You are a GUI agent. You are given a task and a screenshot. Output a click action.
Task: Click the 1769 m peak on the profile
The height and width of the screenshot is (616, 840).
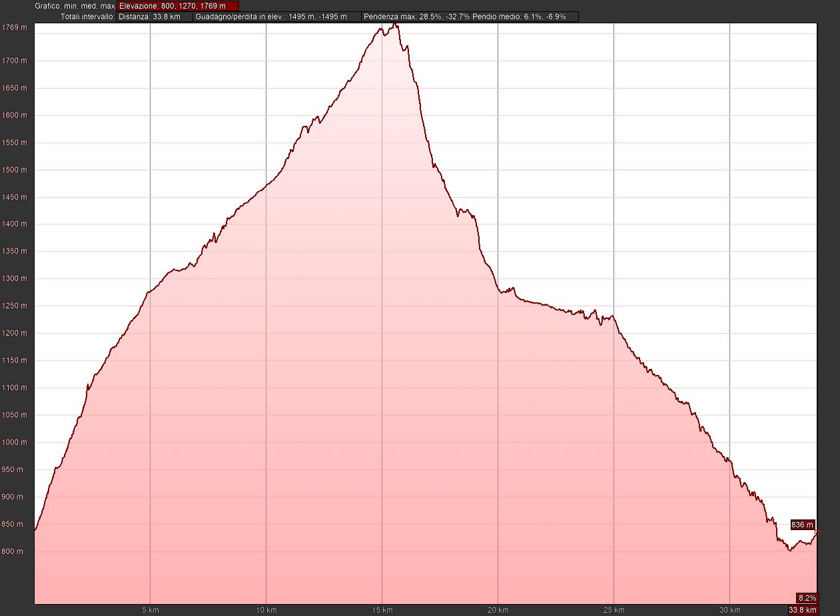(x=394, y=25)
